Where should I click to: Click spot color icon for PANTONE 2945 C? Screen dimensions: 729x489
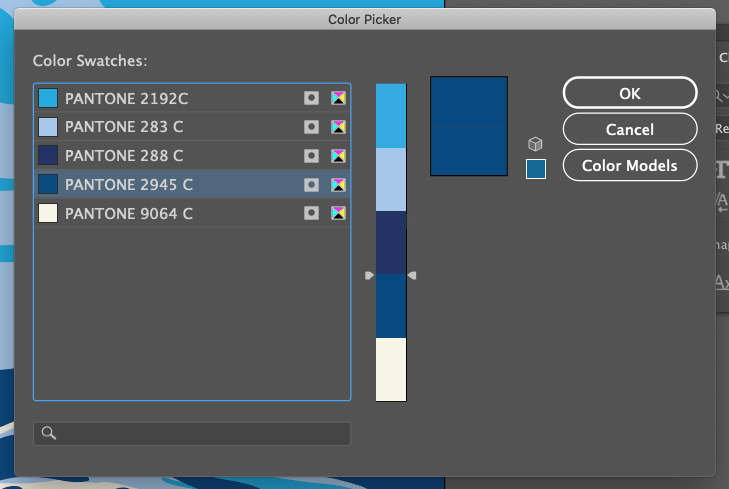tap(312, 185)
